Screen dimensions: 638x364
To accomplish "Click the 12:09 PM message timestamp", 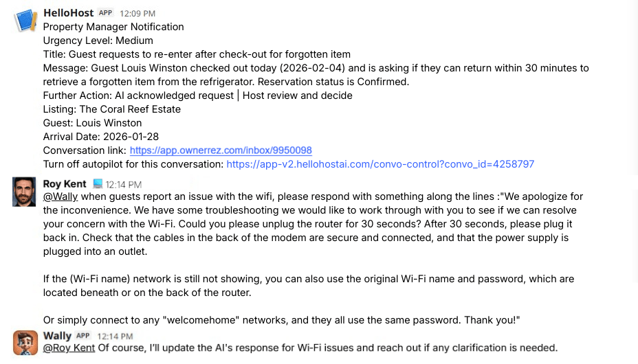I will (x=137, y=14).
